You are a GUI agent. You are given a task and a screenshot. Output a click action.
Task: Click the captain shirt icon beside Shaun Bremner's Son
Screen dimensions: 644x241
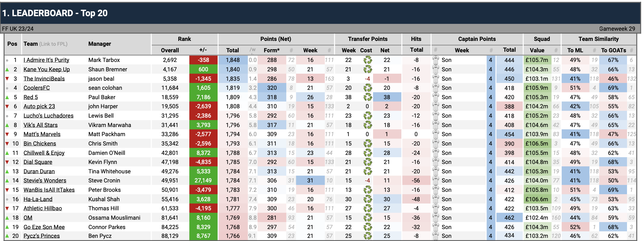(x=435, y=69)
